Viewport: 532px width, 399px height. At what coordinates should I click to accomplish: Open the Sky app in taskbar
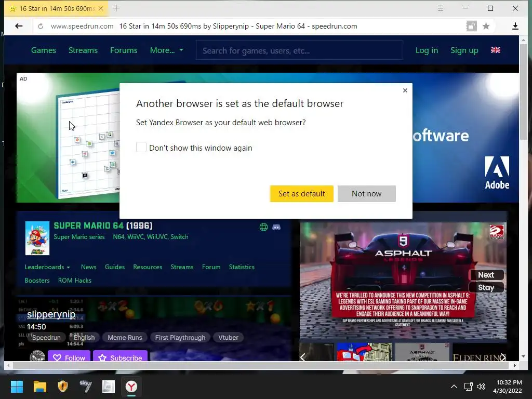point(86,387)
